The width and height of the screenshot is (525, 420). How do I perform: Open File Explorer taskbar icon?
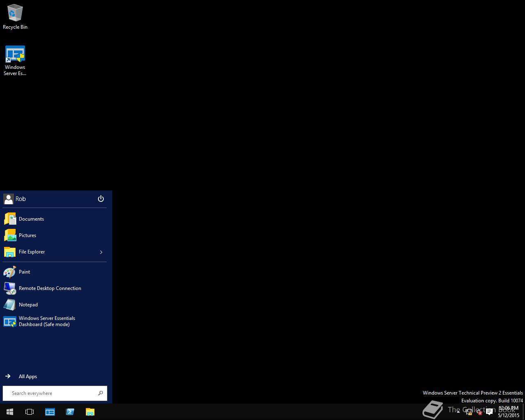pyautogui.click(x=90, y=412)
